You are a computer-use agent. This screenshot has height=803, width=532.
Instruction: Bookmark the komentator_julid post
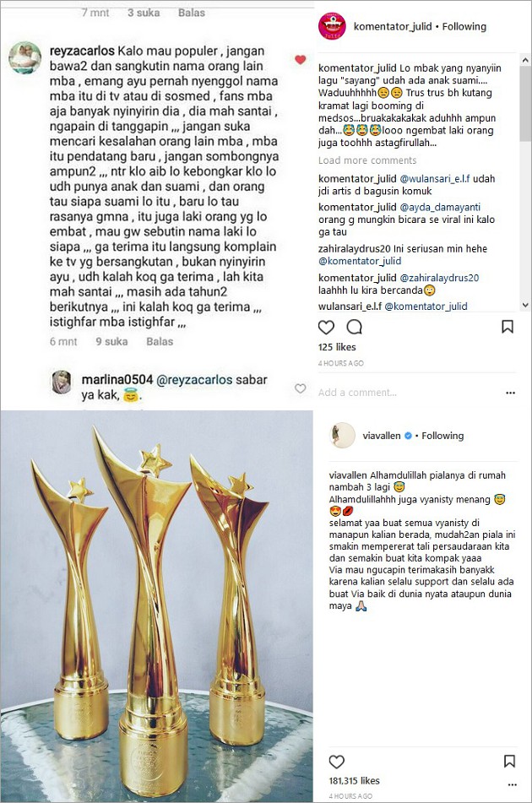[508, 327]
